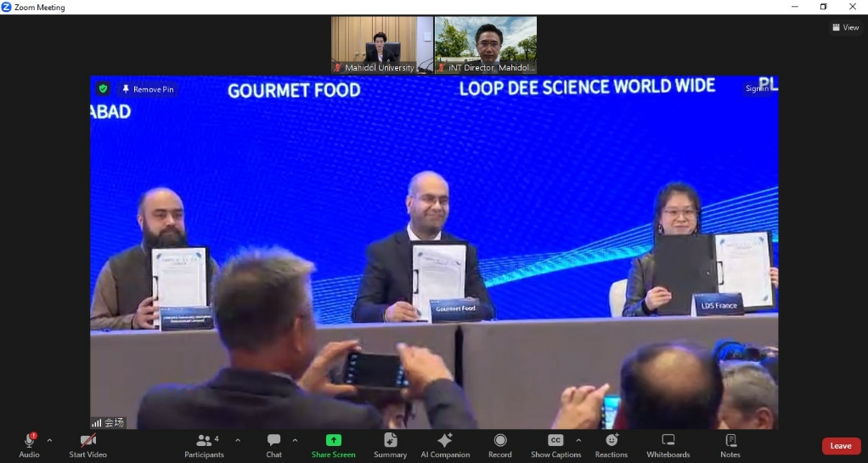Click the Remove Pin button
The width and height of the screenshot is (868, 463).
click(x=147, y=89)
